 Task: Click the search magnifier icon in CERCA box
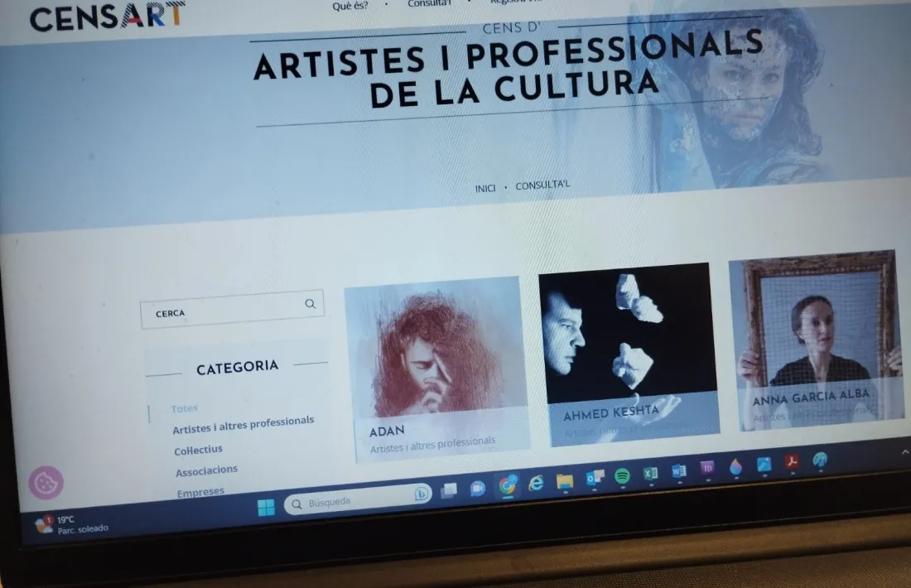pos(311,304)
